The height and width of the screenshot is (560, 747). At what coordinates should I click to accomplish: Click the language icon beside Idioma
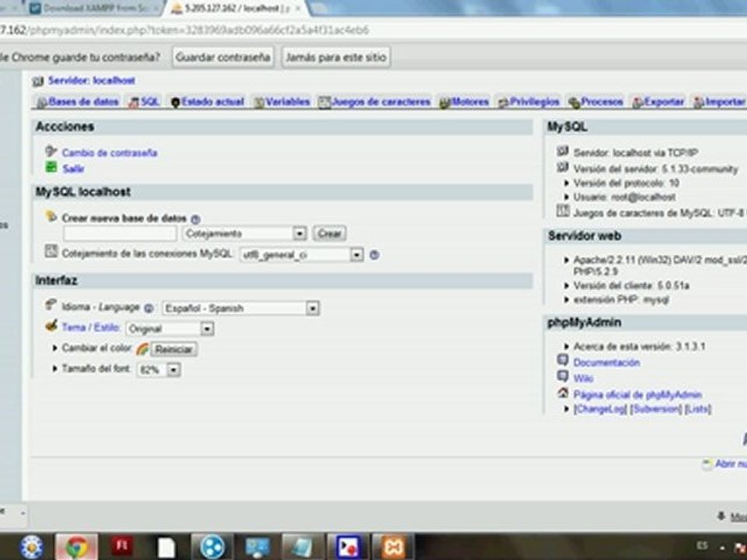click(x=51, y=304)
